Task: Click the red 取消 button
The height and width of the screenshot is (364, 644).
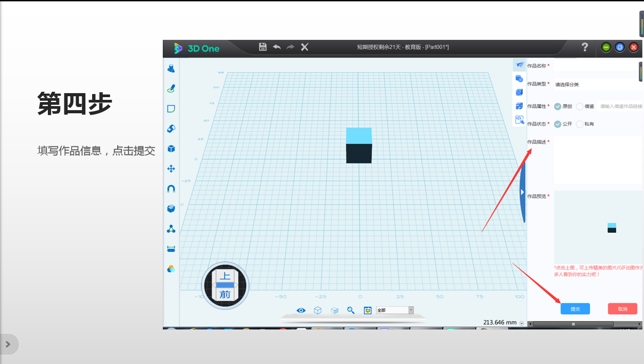Action: [x=623, y=309]
